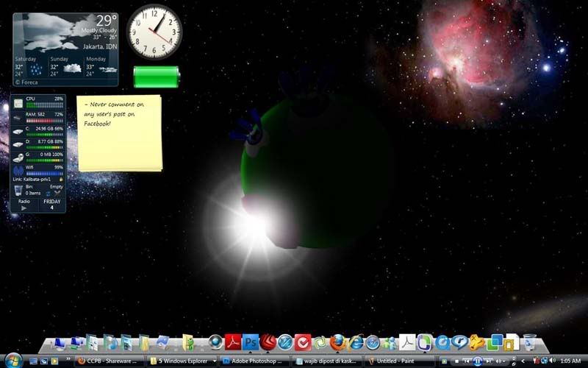Expand the Quick Launch overflow chevron
The image size is (588, 368).
pyautogui.click(x=68, y=360)
